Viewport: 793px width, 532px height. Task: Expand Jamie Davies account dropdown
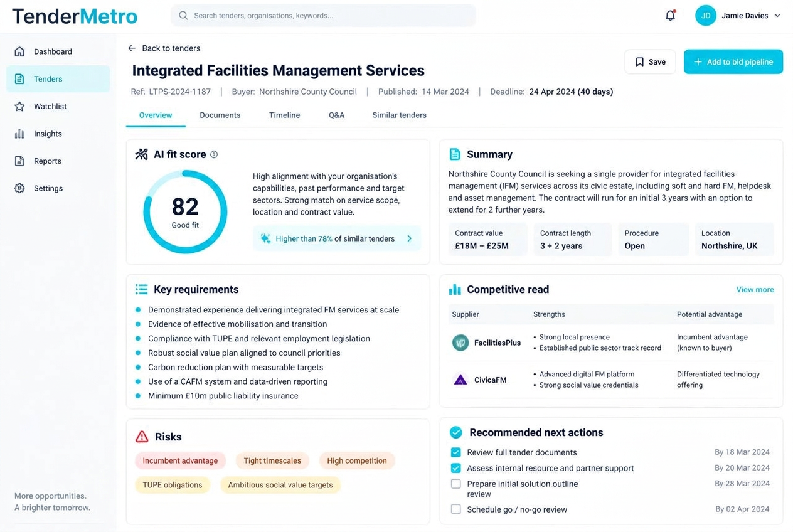pyautogui.click(x=777, y=16)
